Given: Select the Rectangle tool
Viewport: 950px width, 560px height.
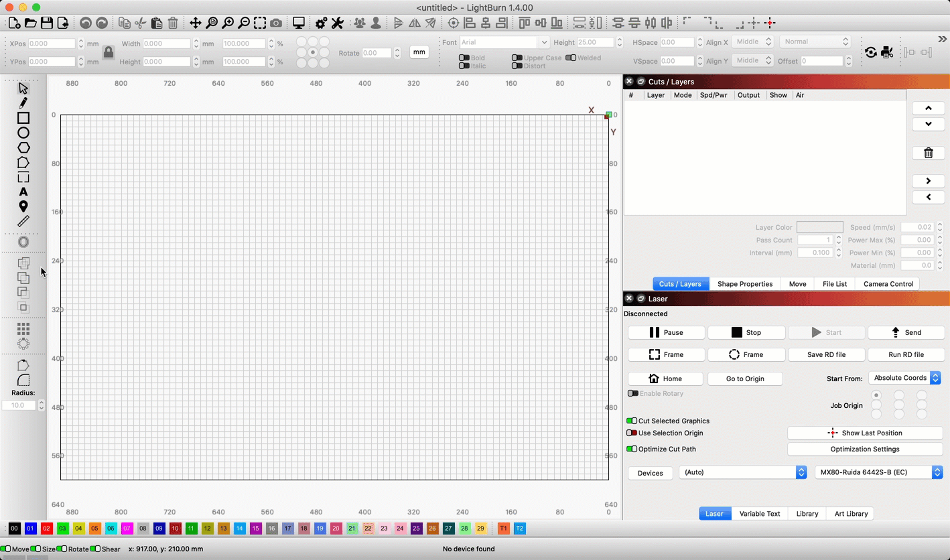Looking at the screenshot, I should point(23,118).
